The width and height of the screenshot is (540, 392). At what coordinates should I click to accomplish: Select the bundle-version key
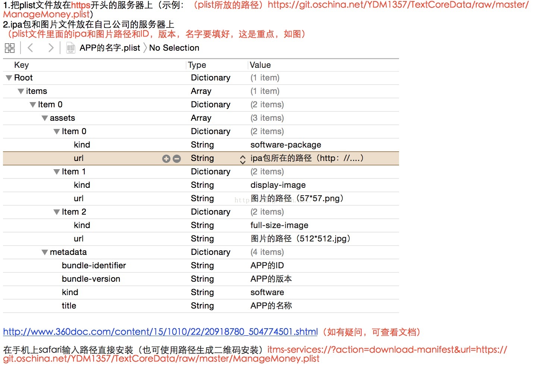(91, 279)
